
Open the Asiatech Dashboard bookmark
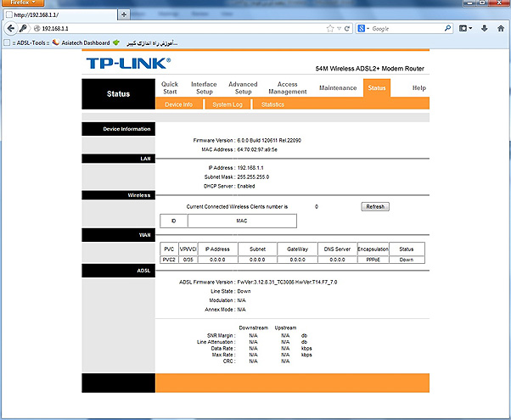81,42
